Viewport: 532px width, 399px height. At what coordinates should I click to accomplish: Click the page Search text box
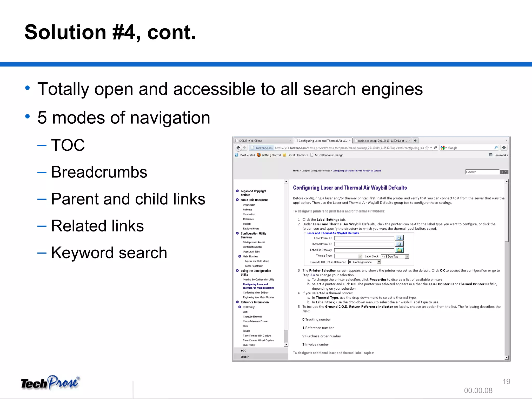pyautogui.click(x=482, y=172)
